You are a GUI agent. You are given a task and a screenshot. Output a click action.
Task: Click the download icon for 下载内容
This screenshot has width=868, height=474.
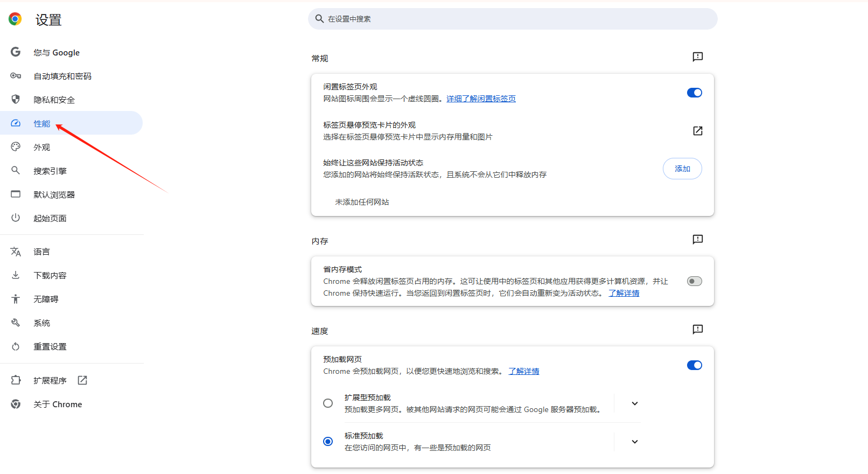(16, 275)
